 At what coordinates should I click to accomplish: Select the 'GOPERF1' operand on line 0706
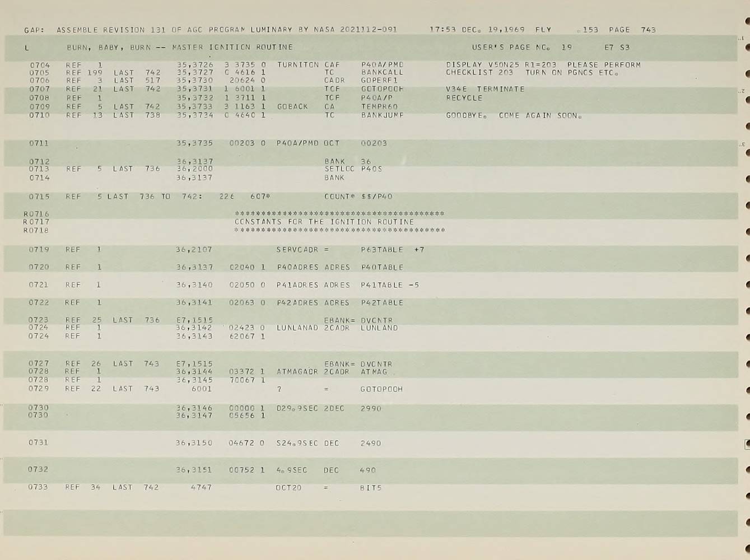click(x=380, y=81)
